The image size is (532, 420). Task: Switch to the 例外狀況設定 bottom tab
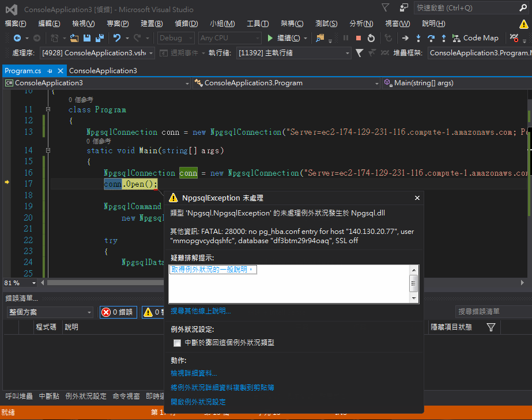click(86, 396)
